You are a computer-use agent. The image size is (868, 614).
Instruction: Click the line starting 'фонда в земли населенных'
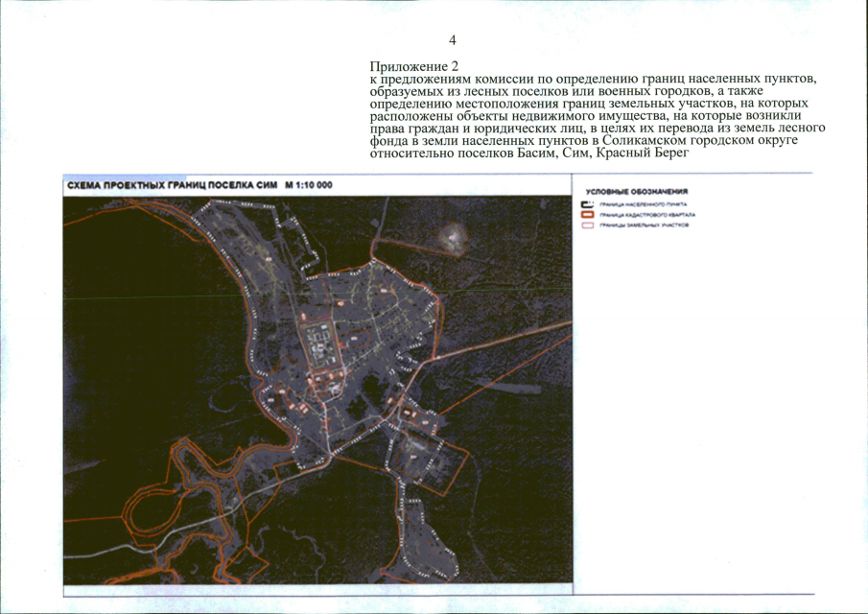click(x=584, y=141)
